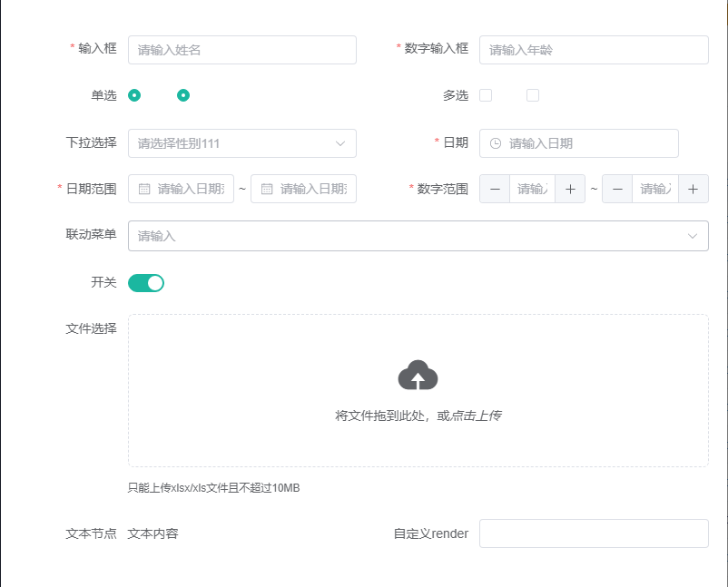
Task: Click the minus icon on the second 数字范围 stepper
Action: click(617, 189)
